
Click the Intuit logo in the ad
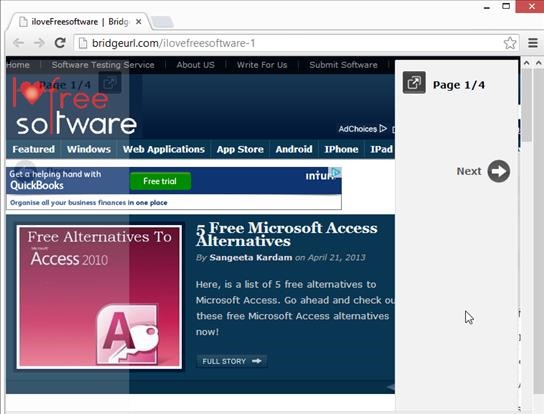tap(319, 176)
